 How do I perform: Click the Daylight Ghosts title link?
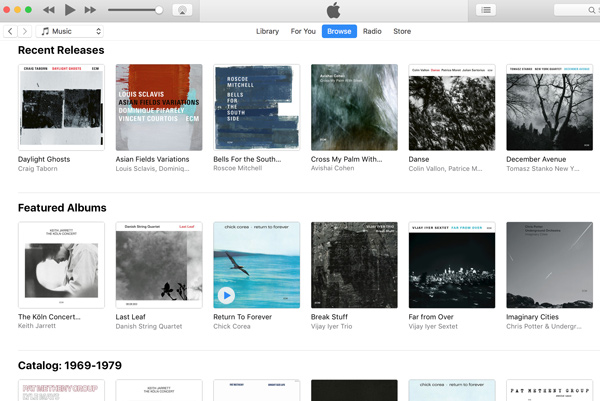tap(44, 159)
